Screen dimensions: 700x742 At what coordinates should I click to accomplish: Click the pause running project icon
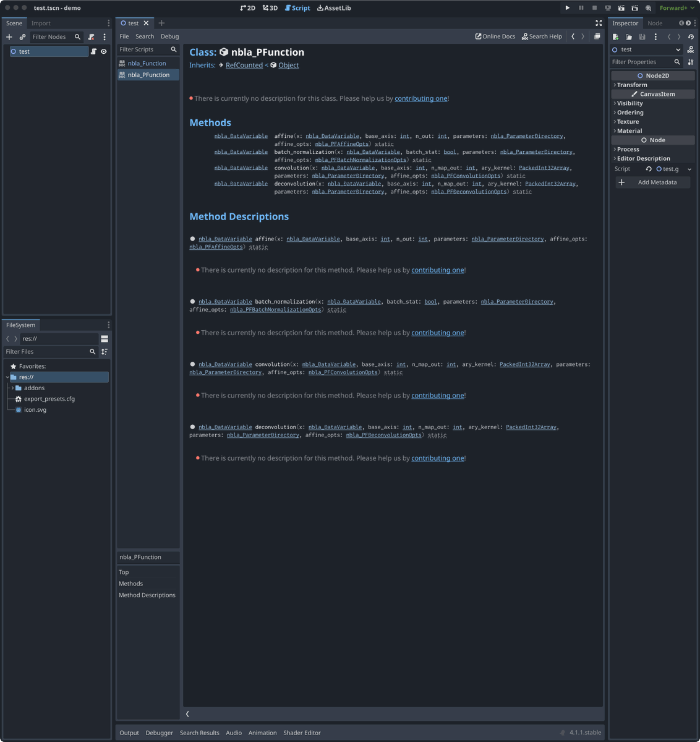tap(581, 8)
